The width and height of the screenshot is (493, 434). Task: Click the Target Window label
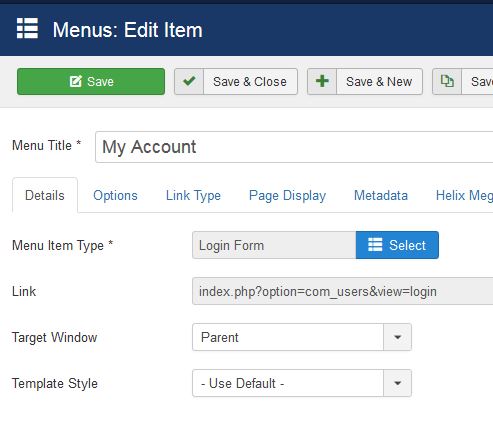[55, 337]
